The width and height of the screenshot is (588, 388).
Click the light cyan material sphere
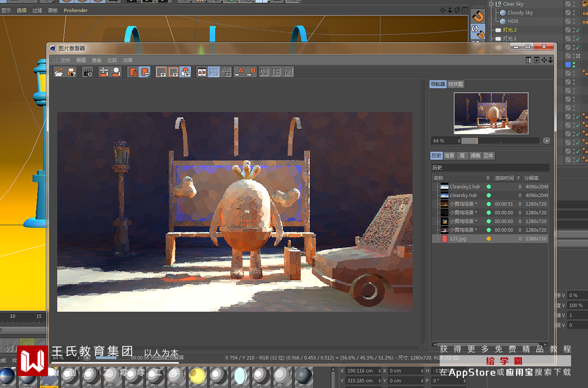[x=240, y=376]
